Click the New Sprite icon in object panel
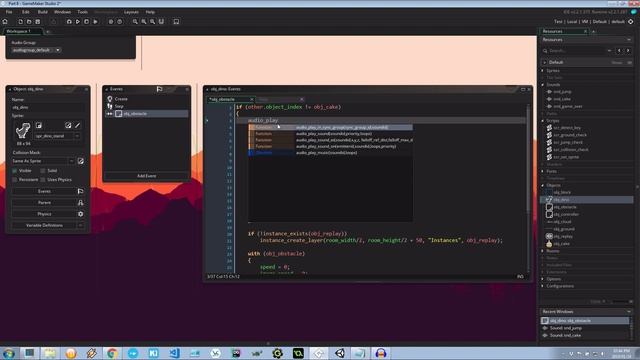Screen dimensions: 640x360 click(x=38, y=125)
